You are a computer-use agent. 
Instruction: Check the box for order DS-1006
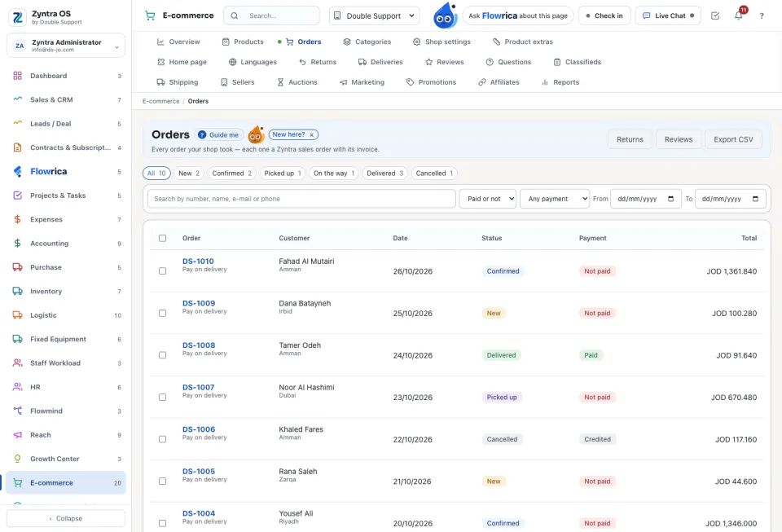[x=163, y=439]
